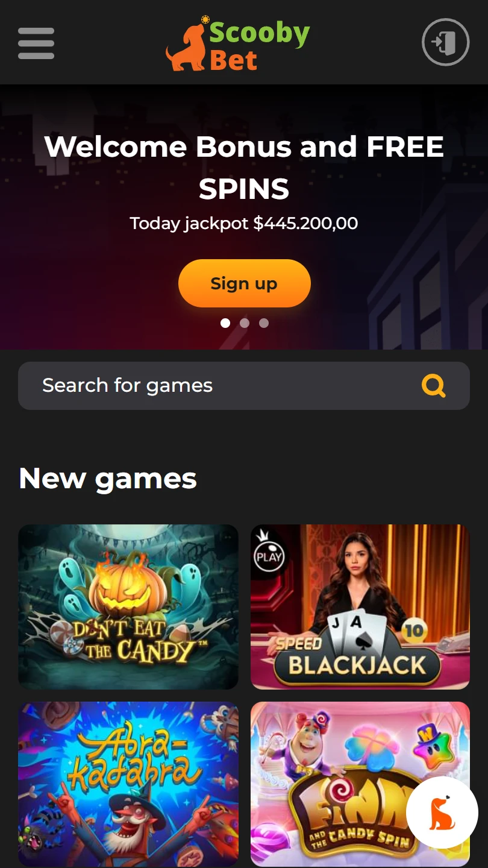Switch to the third banner slide dot

264,323
